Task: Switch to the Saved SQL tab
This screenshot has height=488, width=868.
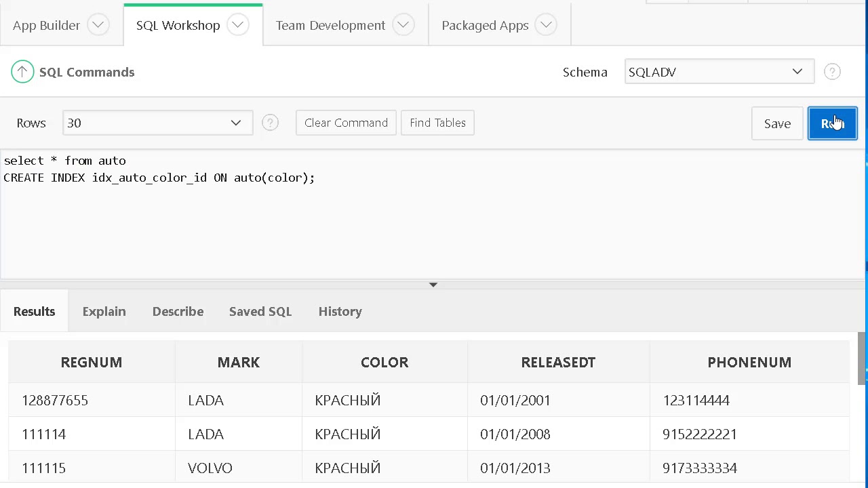Action: 260,311
